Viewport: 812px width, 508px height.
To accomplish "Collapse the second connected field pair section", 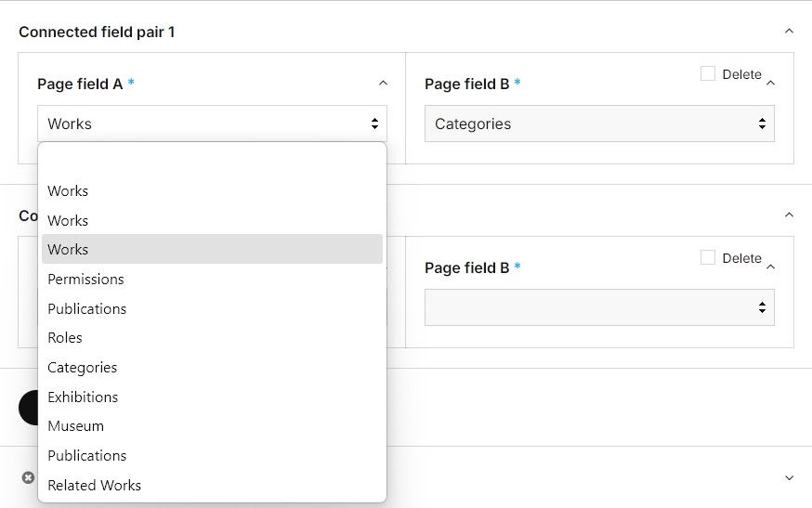I will [x=789, y=215].
